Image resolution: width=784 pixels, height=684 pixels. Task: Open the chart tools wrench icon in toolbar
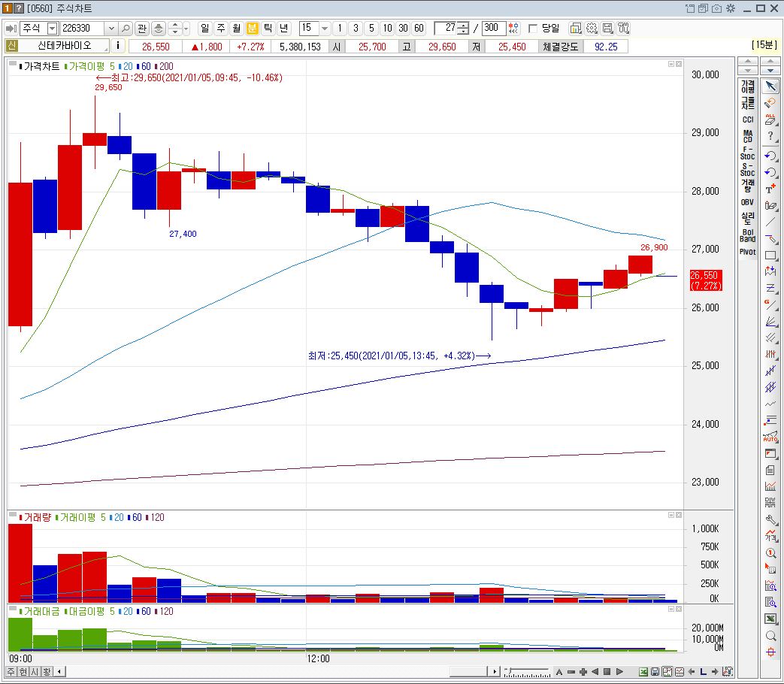coord(623,29)
